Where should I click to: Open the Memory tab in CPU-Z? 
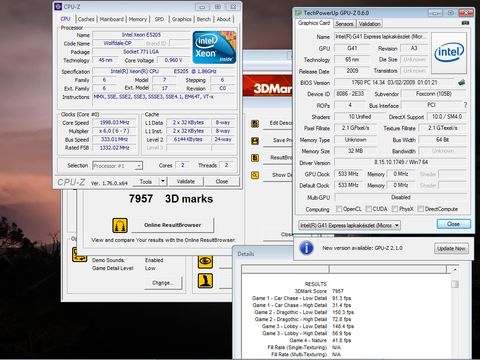(138, 19)
